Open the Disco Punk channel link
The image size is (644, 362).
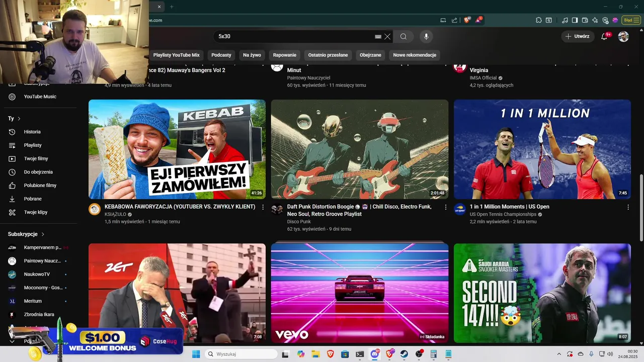point(299,222)
